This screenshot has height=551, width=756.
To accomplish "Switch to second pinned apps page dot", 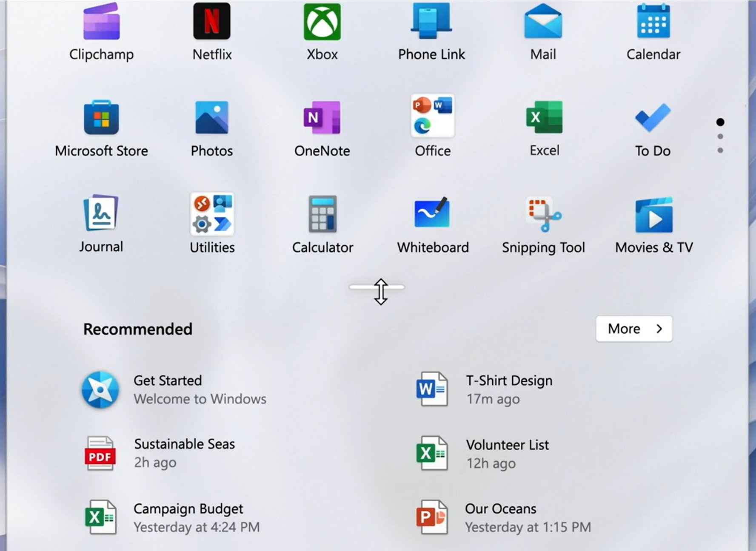I will tap(720, 136).
